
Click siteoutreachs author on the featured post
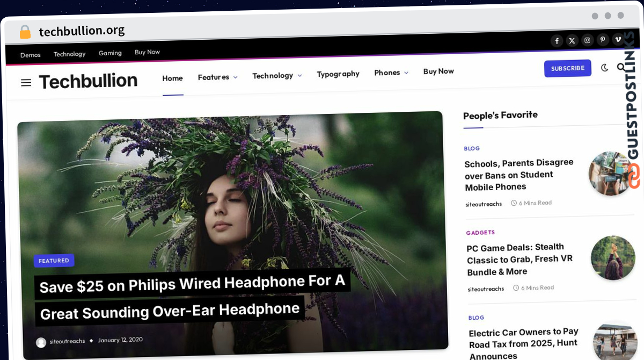67,341
